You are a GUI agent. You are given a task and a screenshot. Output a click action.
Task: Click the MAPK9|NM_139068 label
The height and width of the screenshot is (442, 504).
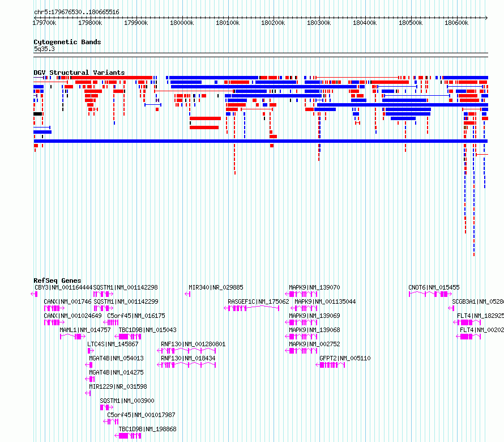314,330
